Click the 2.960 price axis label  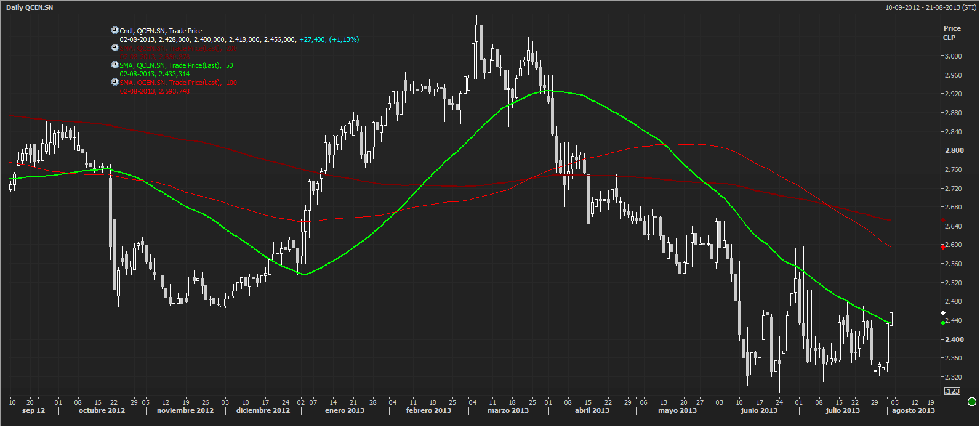952,75
